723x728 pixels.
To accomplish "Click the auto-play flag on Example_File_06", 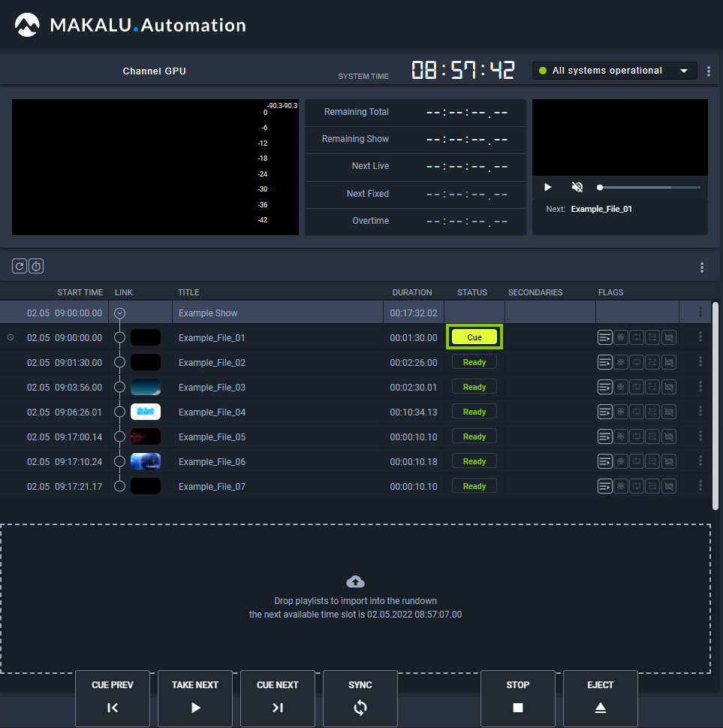I will 604,461.
